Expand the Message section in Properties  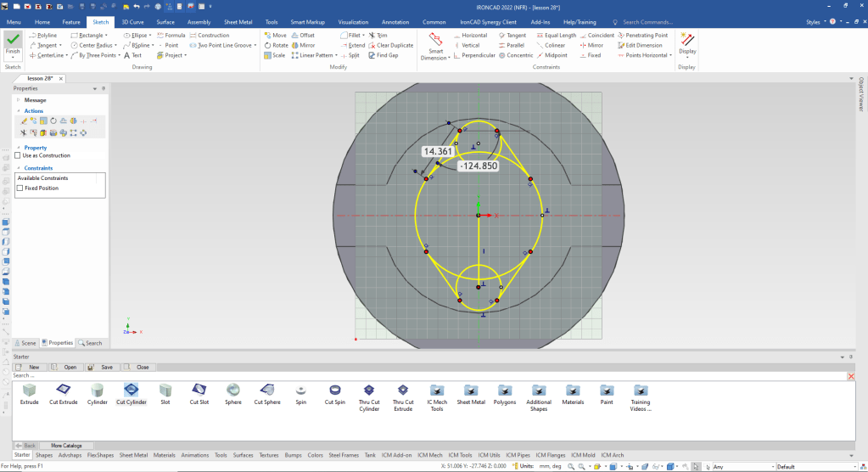(18, 100)
